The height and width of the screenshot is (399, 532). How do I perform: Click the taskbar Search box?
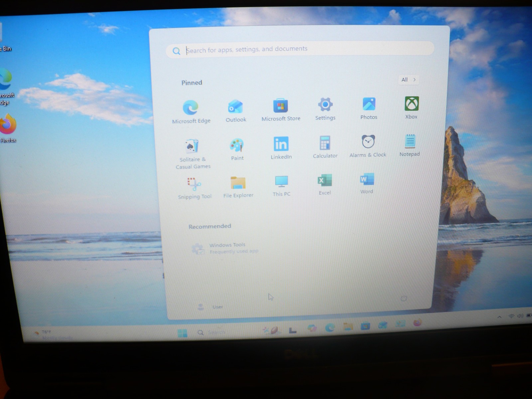pos(211,332)
